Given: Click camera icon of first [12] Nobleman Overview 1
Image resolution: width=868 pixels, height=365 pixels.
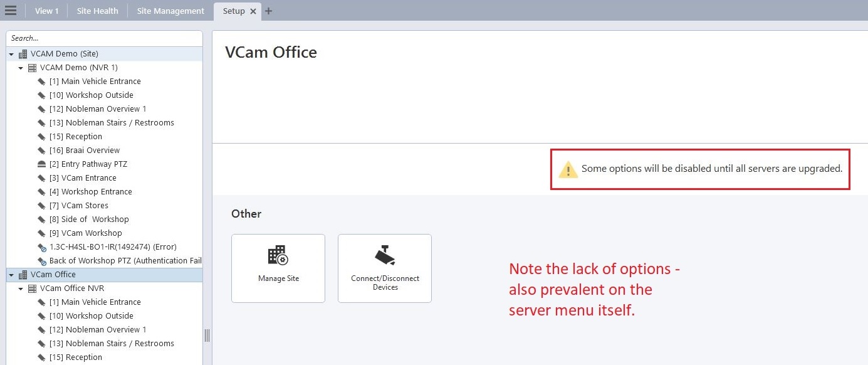Looking at the screenshot, I should [x=42, y=109].
